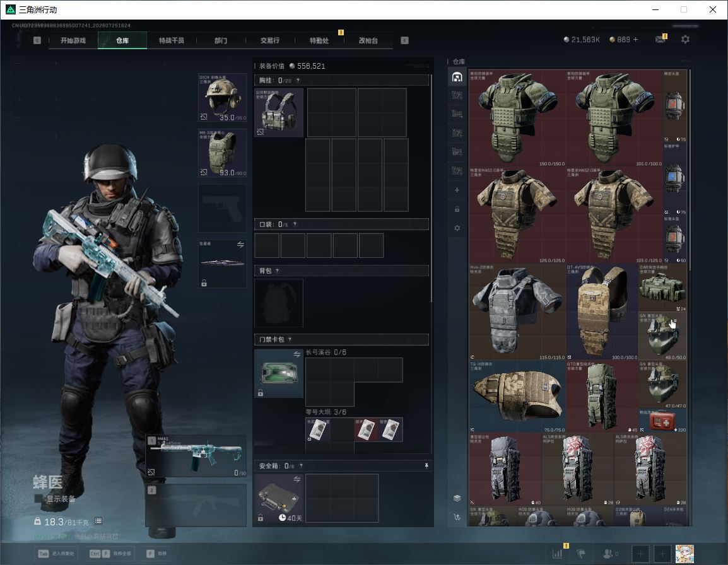This screenshot has width=728, height=565.
Task: Click help icon next to 安全箱
Action: [x=301, y=465]
